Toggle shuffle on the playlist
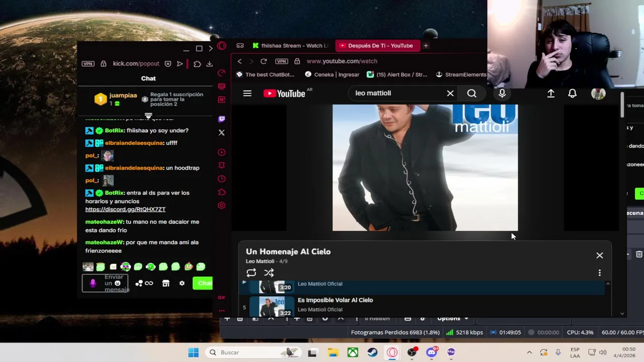 [269, 273]
